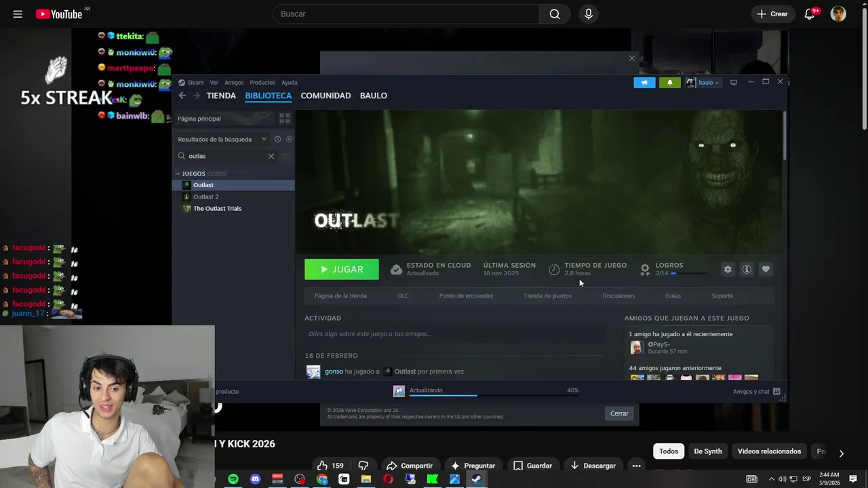Screen dimensions: 868x488
Task: Open Amigos y chat icon
Action: 776,391
